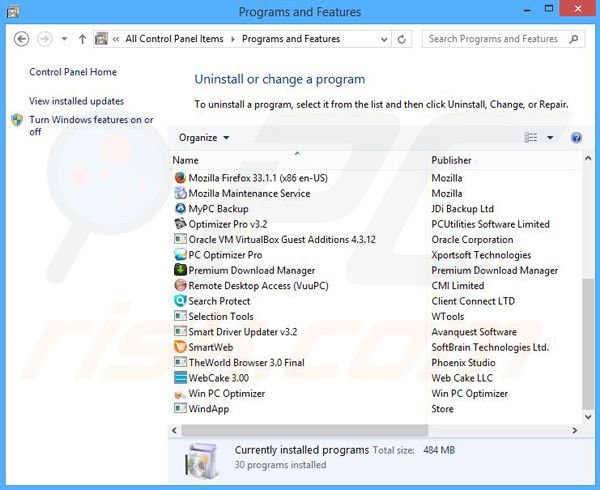Click the horizontal scrollbar right arrow
Viewport: 600px width, 490px height.
click(x=574, y=430)
